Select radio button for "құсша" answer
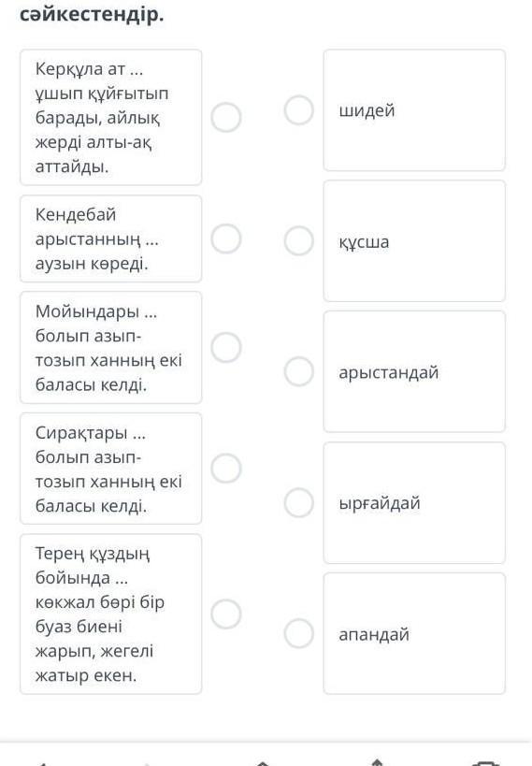 pos(299,241)
